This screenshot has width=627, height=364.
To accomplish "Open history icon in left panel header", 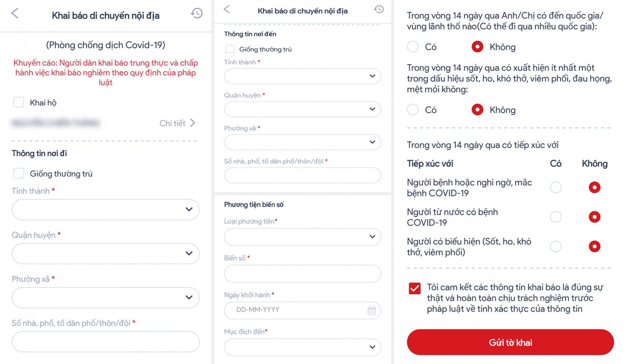I will [x=197, y=13].
